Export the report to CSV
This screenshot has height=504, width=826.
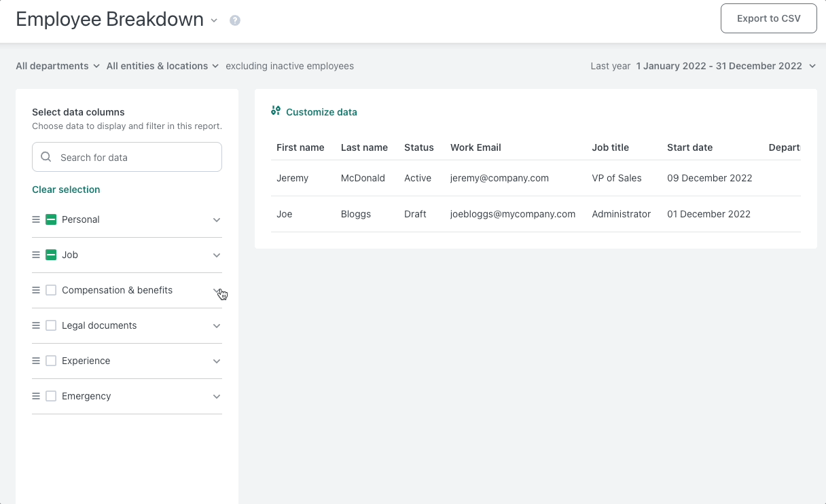coord(769,18)
